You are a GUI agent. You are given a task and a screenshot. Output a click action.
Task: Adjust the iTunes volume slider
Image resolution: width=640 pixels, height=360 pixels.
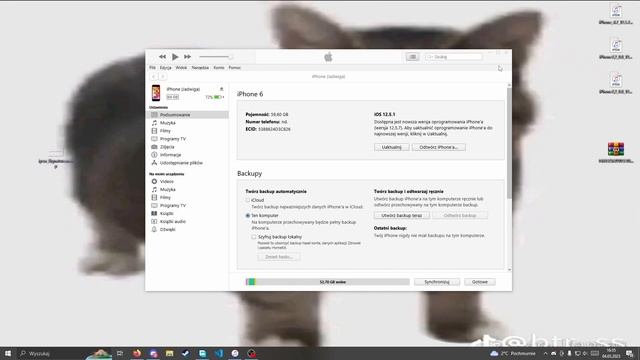(x=216, y=57)
